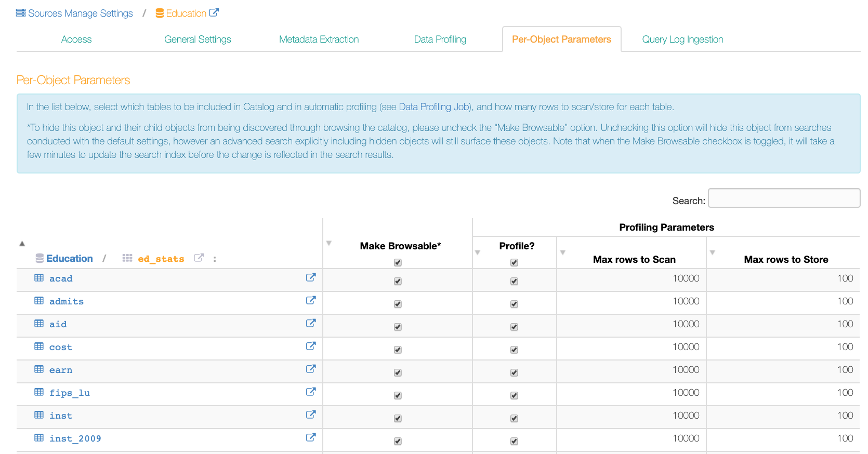Open the ed_stats schema link
Image resolution: width=868 pixels, height=454 pixels.
click(x=161, y=259)
